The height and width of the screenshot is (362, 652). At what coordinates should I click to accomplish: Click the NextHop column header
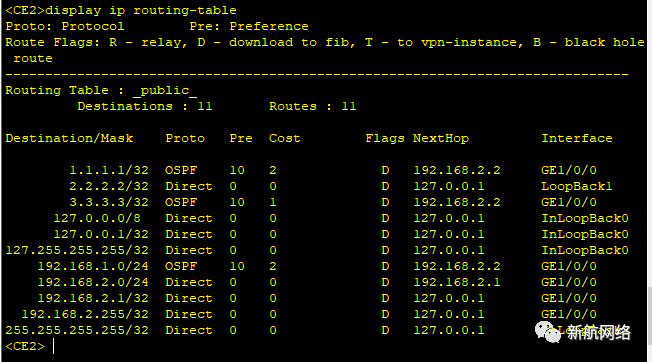(x=441, y=138)
